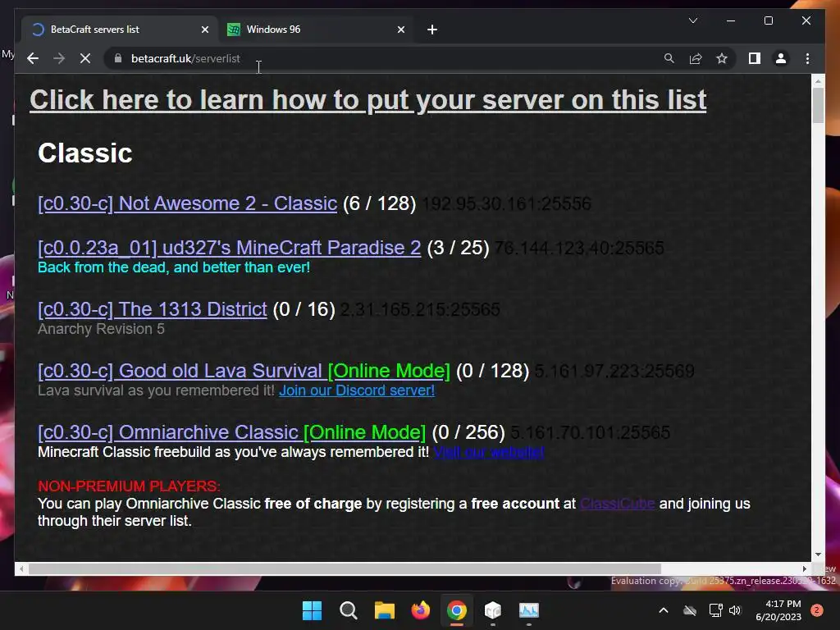Click the Classic section heading
This screenshot has width=840, height=630.
(84, 153)
